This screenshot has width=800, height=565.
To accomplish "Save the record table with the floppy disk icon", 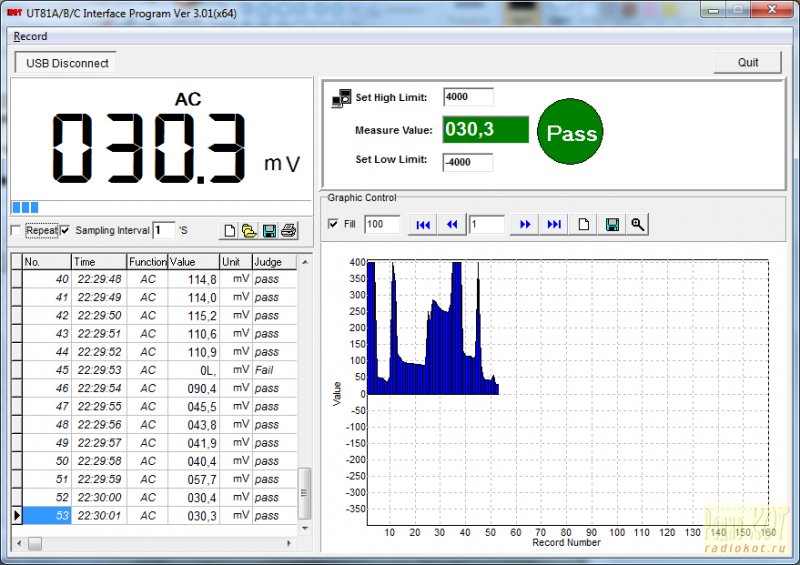I will click(x=269, y=231).
